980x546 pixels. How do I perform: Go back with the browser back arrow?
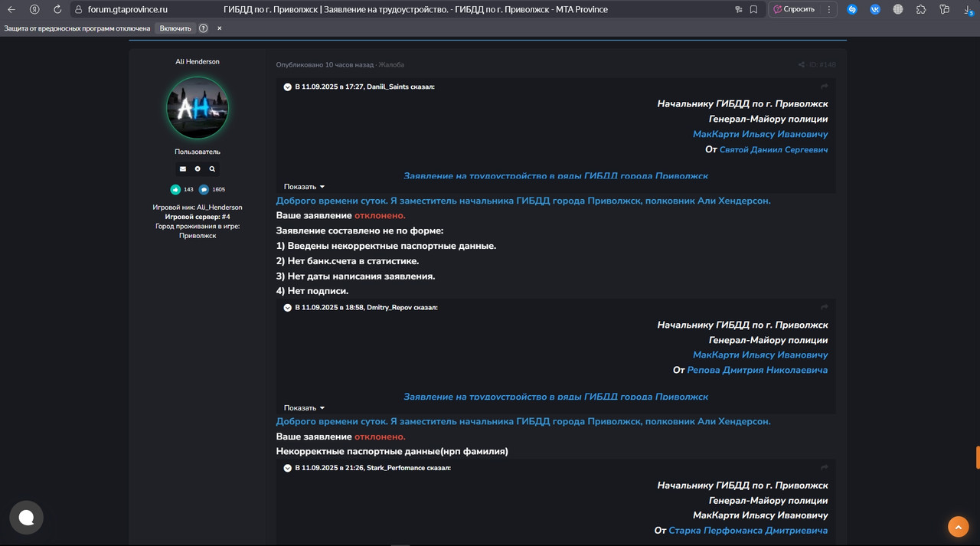(11, 9)
